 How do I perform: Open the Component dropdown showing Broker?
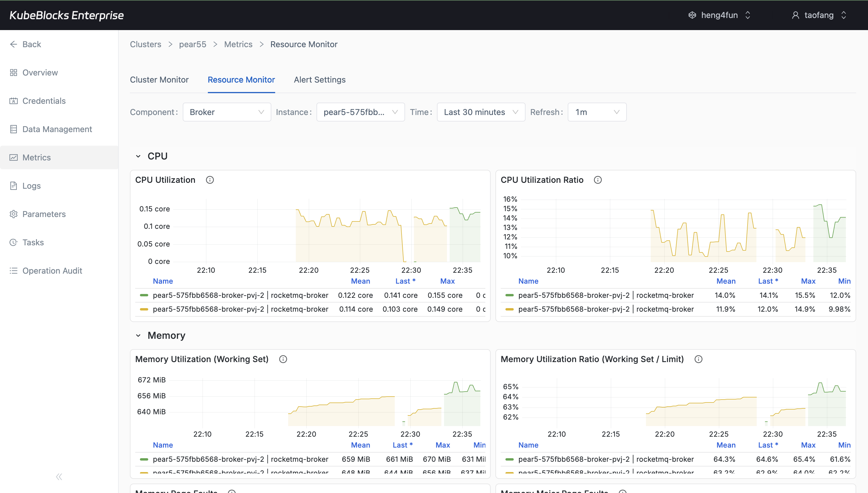226,112
